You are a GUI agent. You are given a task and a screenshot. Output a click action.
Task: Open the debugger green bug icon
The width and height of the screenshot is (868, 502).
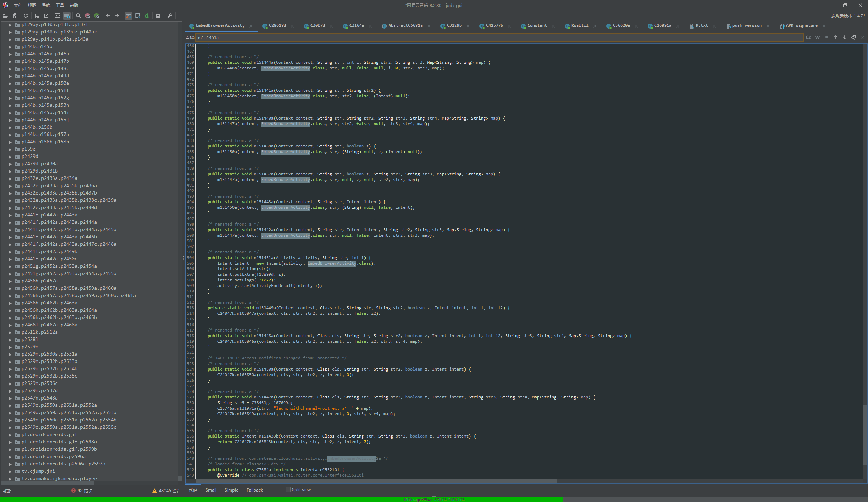[147, 16]
